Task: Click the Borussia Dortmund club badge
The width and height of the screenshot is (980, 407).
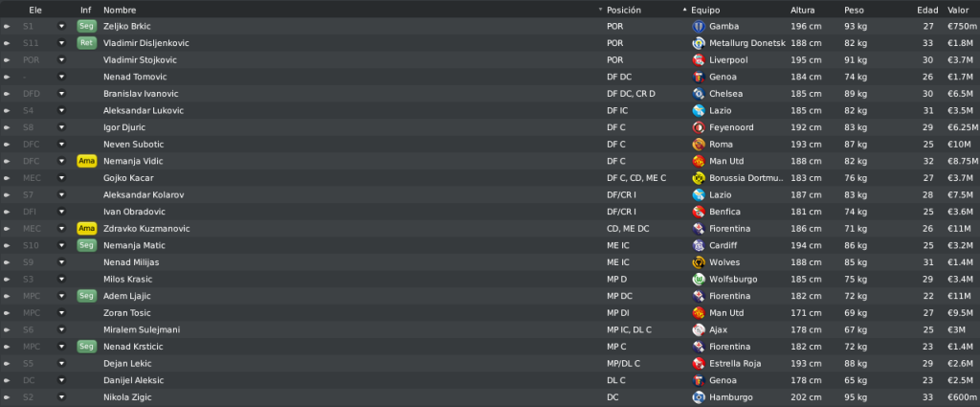Action: click(698, 178)
